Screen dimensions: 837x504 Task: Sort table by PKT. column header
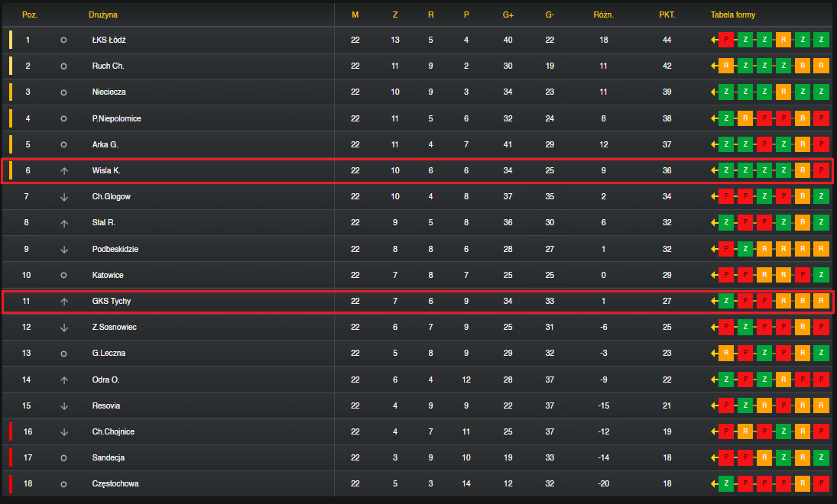tap(667, 15)
